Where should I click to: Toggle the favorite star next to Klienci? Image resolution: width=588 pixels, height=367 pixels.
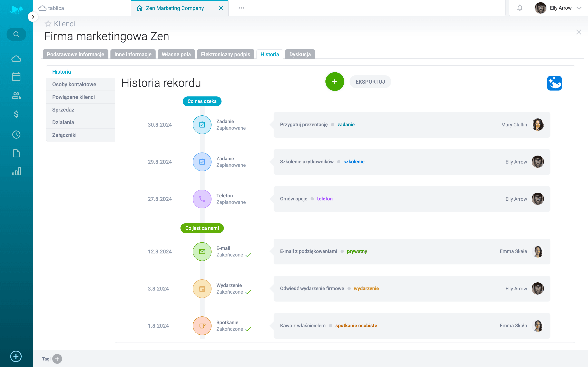(48, 23)
